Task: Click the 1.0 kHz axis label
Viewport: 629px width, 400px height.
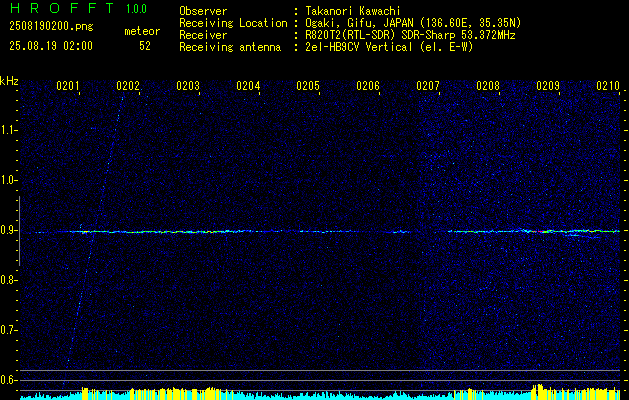Action: tap(8, 180)
